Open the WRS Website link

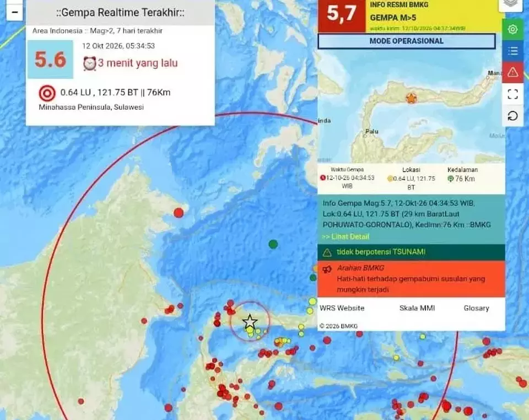tap(342, 308)
